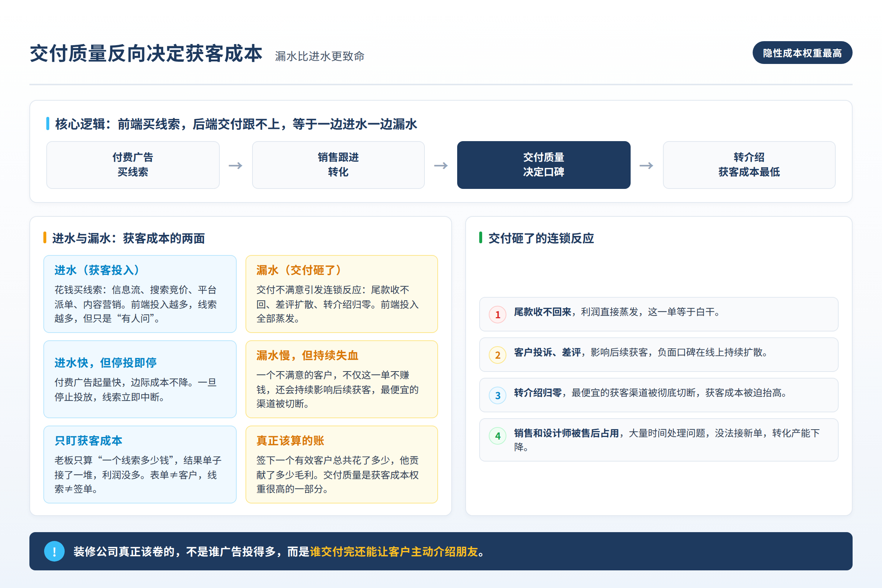Open the 真正该算的账 card
The height and width of the screenshot is (588, 882).
pyautogui.click(x=342, y=464)
